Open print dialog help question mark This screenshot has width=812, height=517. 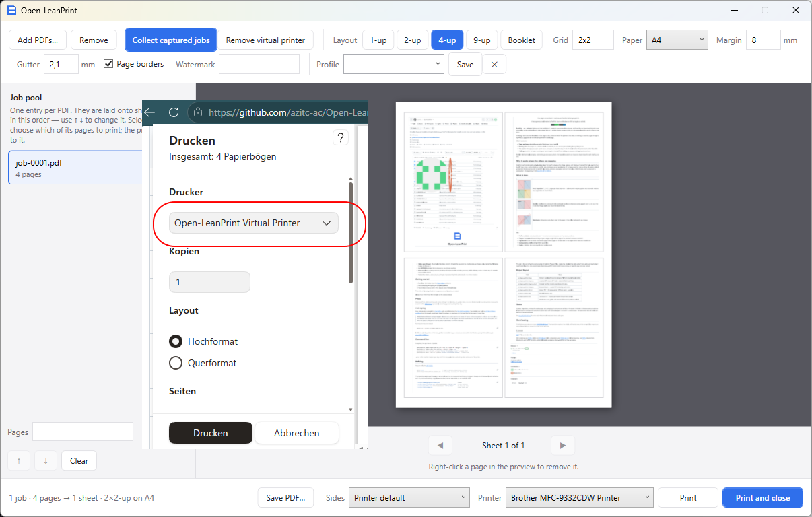[x=341, y=138]
